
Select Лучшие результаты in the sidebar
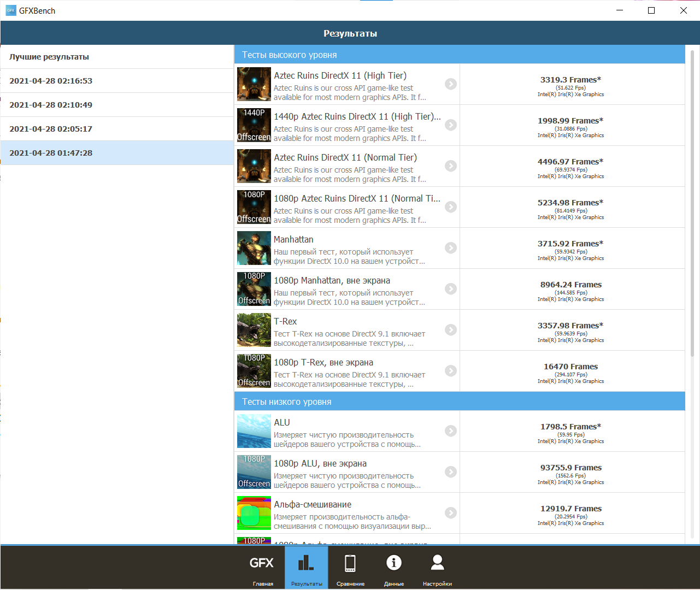[x=117, y=57]
